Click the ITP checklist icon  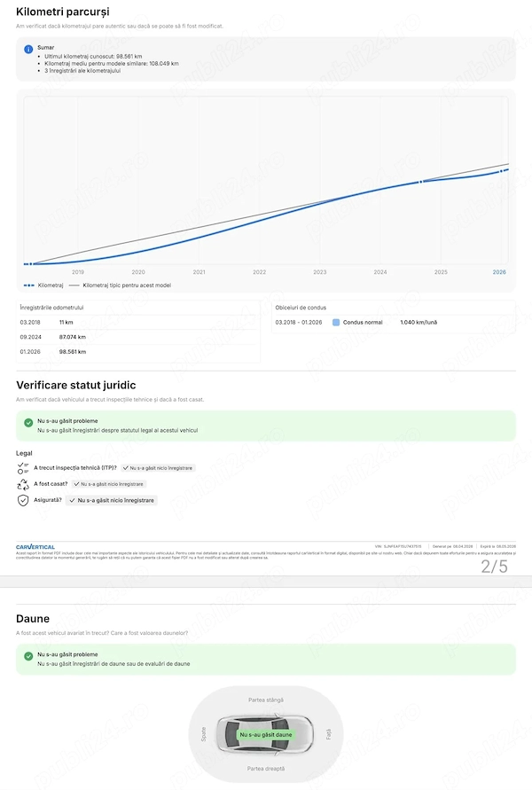(23, 468)
